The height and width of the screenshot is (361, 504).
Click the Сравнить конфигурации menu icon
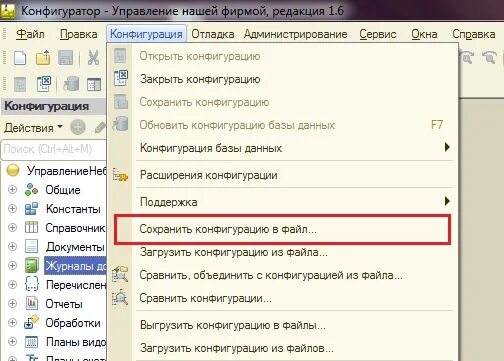(120, 297)
